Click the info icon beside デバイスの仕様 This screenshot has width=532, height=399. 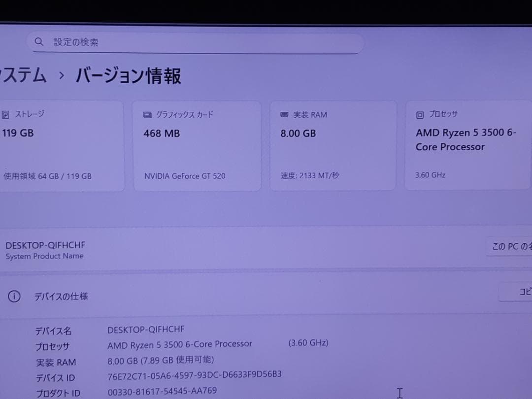pos(14,296)
